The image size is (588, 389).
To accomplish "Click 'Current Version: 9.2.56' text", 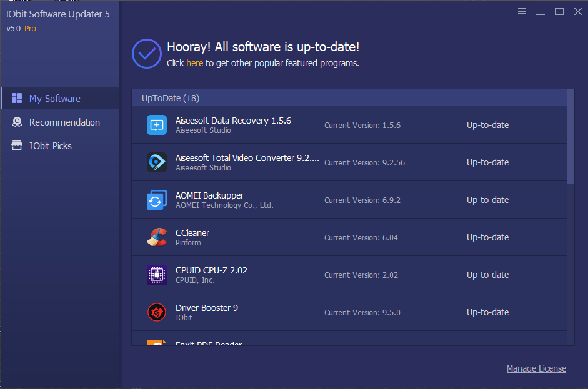I will [x=364, y=162].
